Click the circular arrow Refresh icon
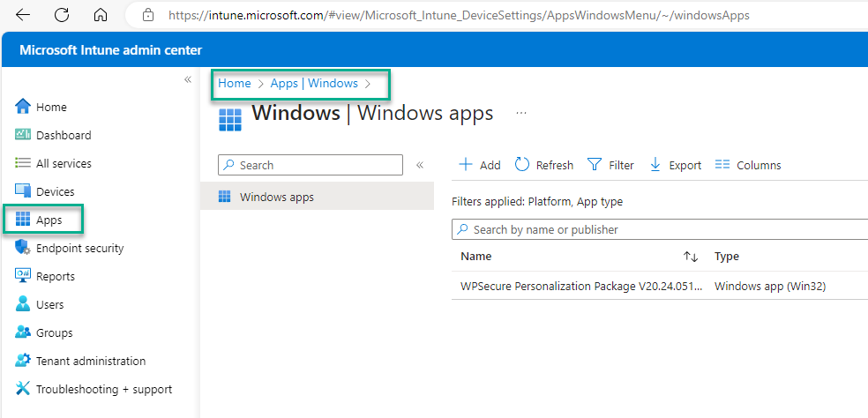Viewport: 868px width, 418px height. click(522, 164)
